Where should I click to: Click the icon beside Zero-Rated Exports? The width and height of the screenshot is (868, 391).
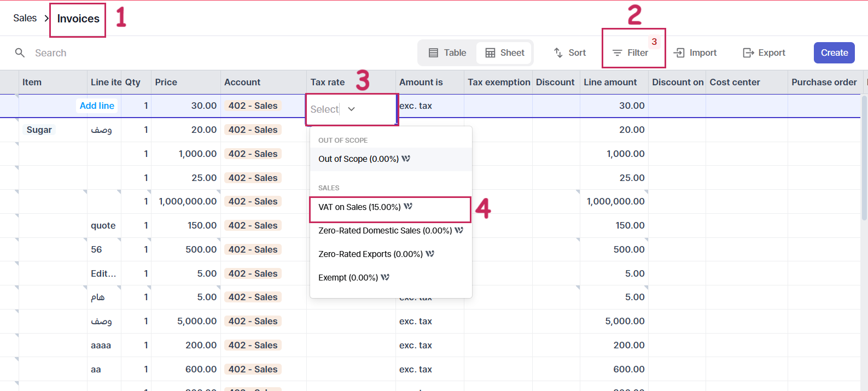(x=430, y=254)
